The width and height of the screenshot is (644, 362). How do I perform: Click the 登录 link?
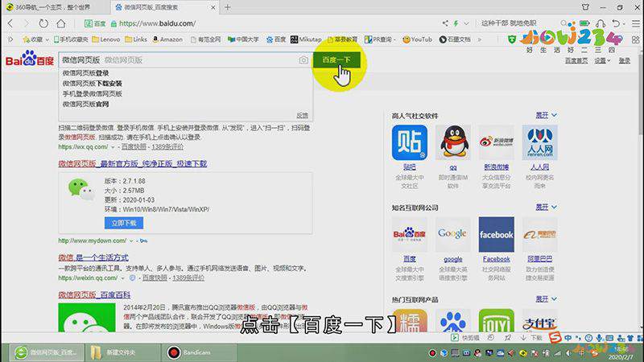click(x=625, y=60)
